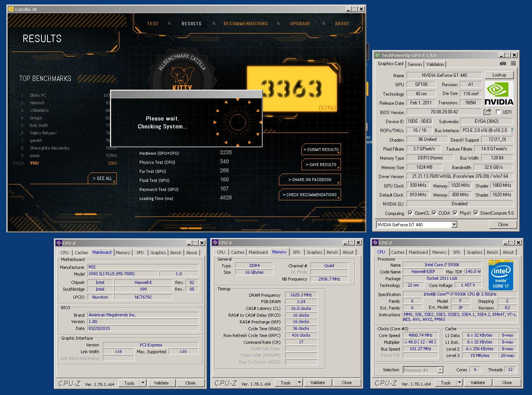Viewport: 532px width, 395px height.
Task: Click the Driver Version field in GPU-Z
Action: tap(460, 176)
